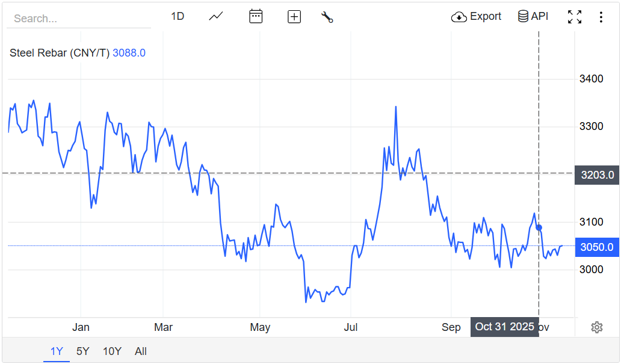
Task: Click the Oct 31 2025 date marker
Action: [x=504, y=327]
